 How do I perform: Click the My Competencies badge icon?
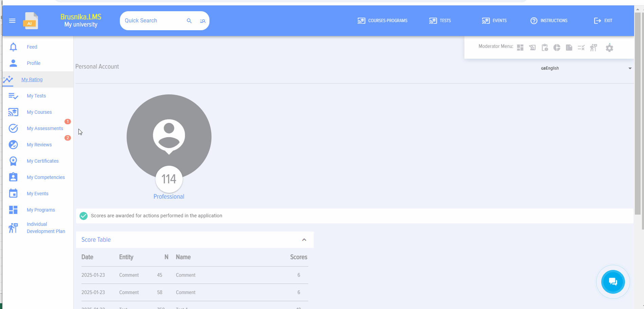click(13, 177)
